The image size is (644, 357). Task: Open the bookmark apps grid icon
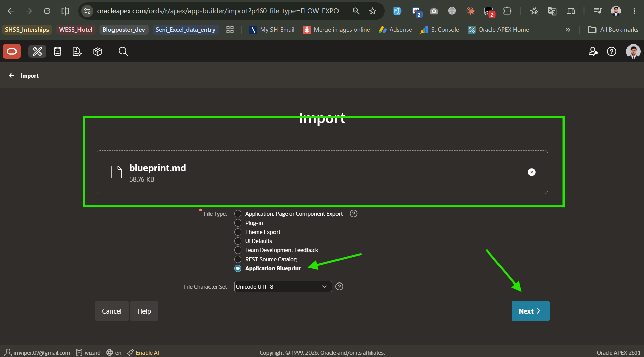coord(230,30)
